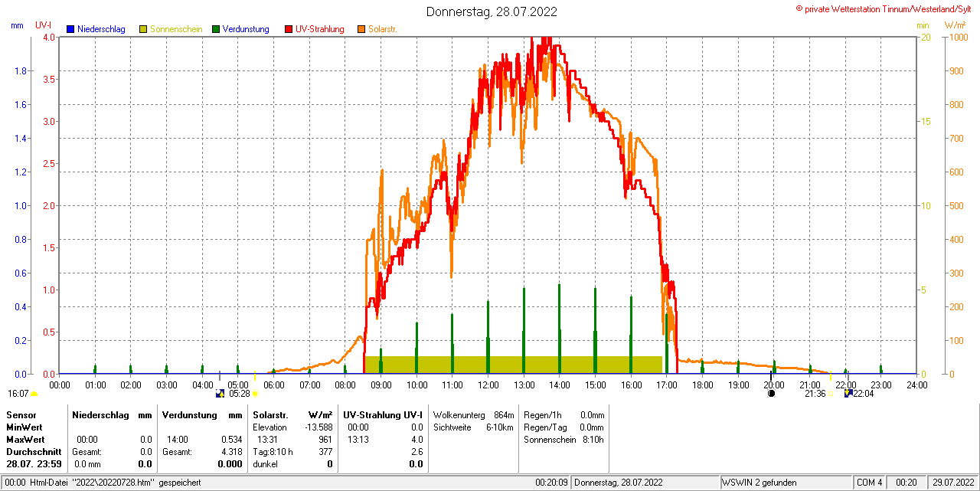Screen dimensions: 980x491
Task: Click the 12:00 time axis label
Action: 488,385
